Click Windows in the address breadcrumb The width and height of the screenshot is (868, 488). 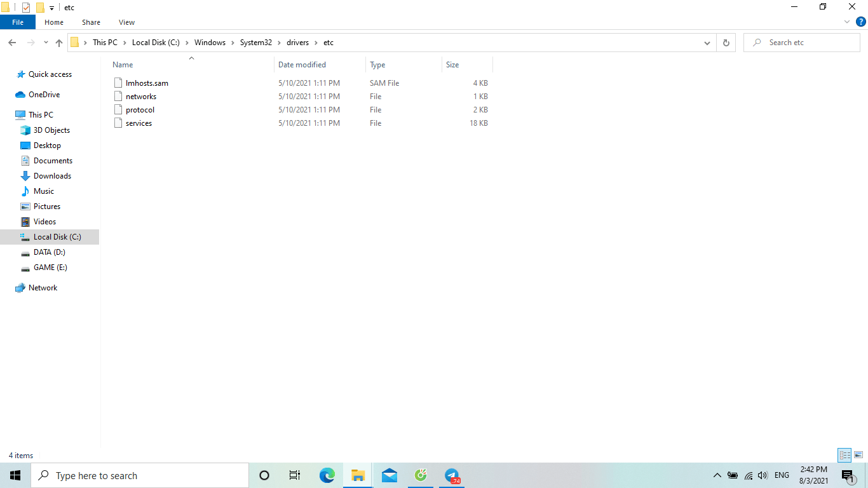(x=210, y=43)
